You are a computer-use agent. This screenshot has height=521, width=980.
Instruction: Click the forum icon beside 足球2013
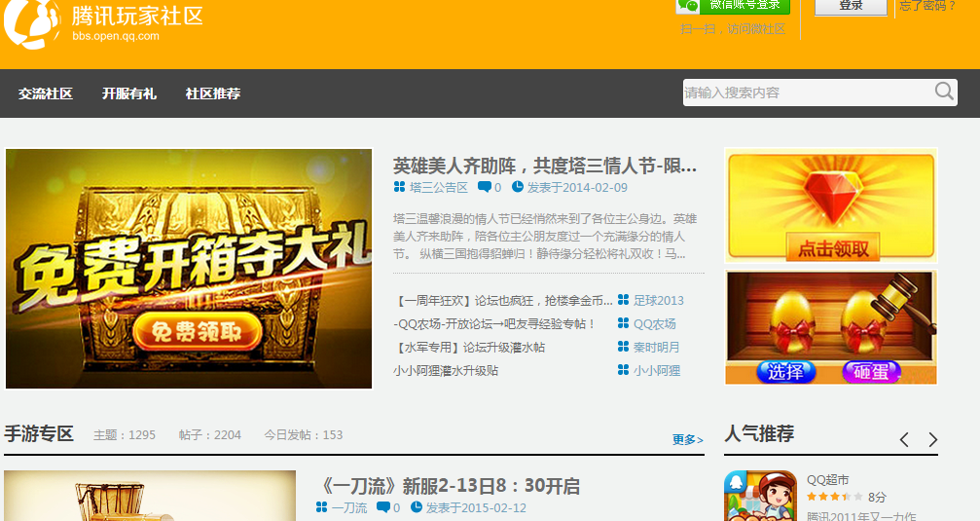(623, 300)
